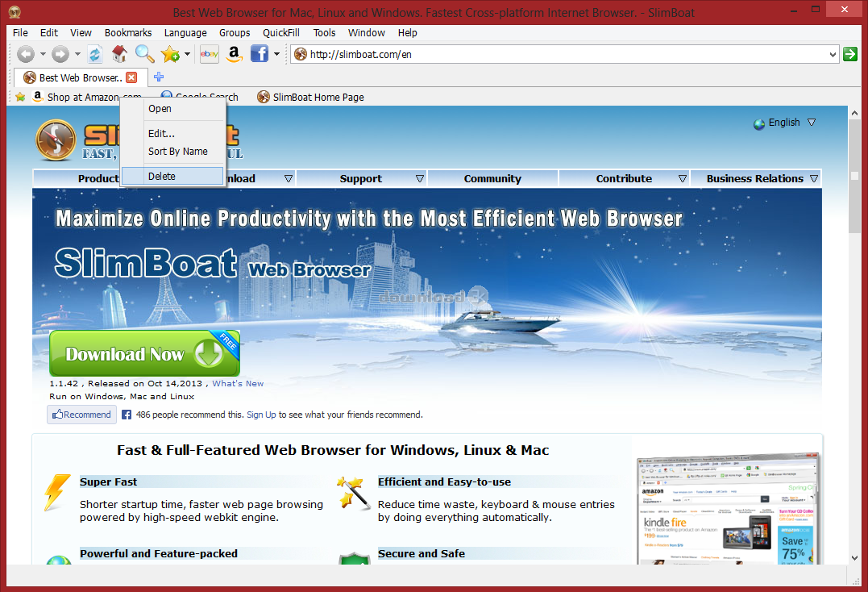The height and width of the screenshot is (592, 868).
Task: Click the site favicon in address bar
Action: coord(301,54)
